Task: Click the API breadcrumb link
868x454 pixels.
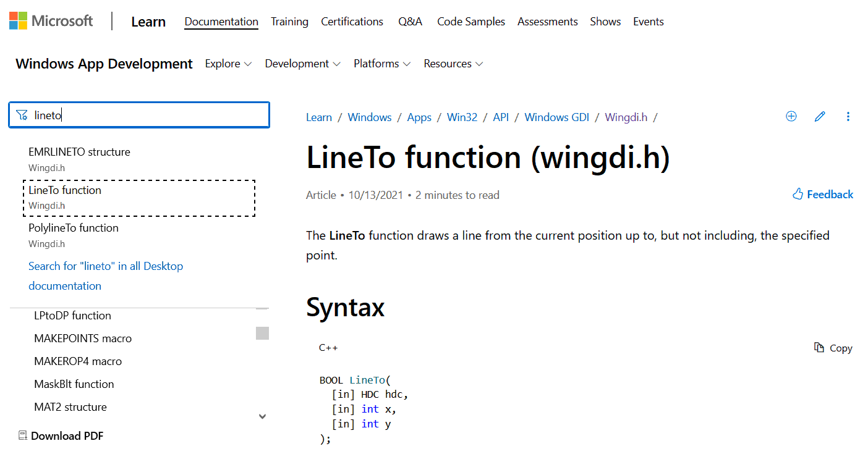Action: 501,117
